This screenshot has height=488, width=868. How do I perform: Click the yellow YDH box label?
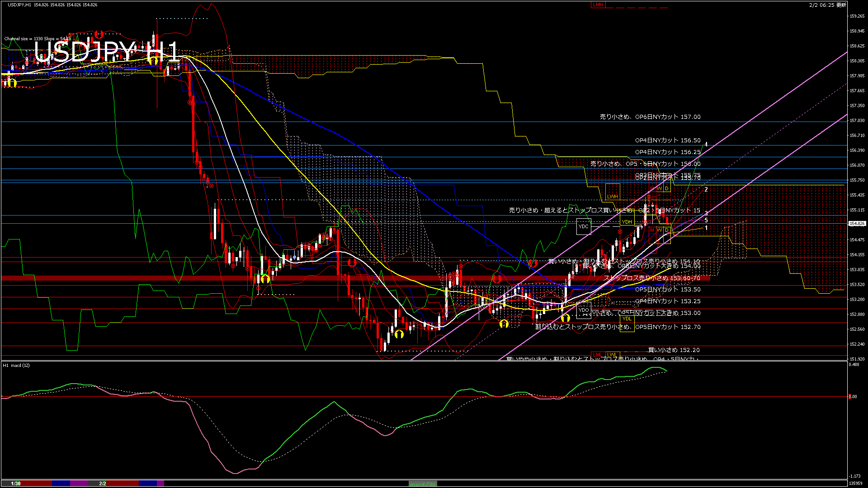coord(627,222)
